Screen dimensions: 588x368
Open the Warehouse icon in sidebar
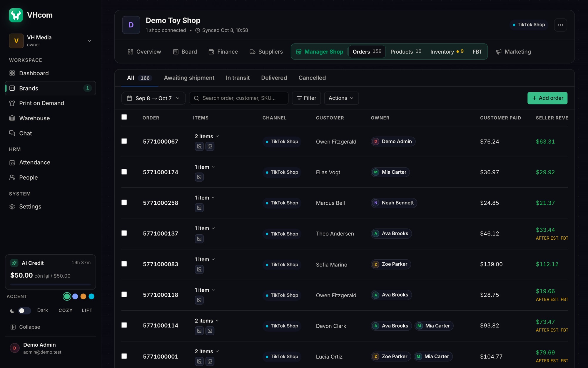[x=12, y=118]
